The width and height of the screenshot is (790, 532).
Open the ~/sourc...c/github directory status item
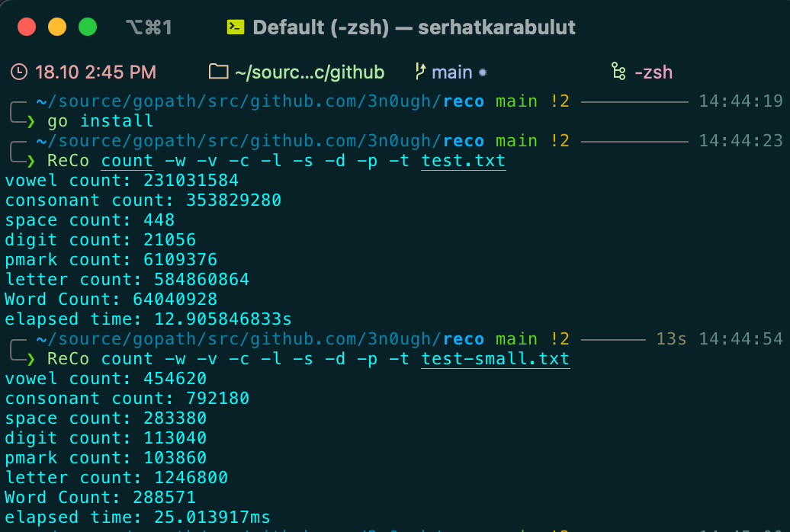[309, 72]
